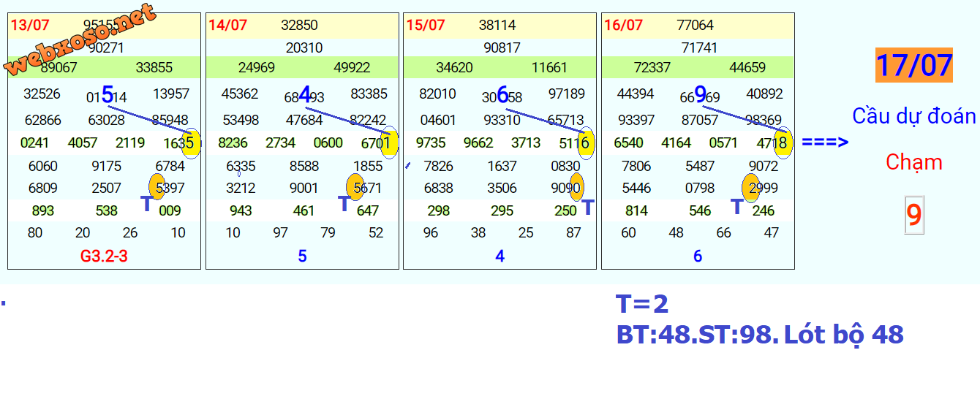Click the 'T=2' text

(x=641, y=304)
